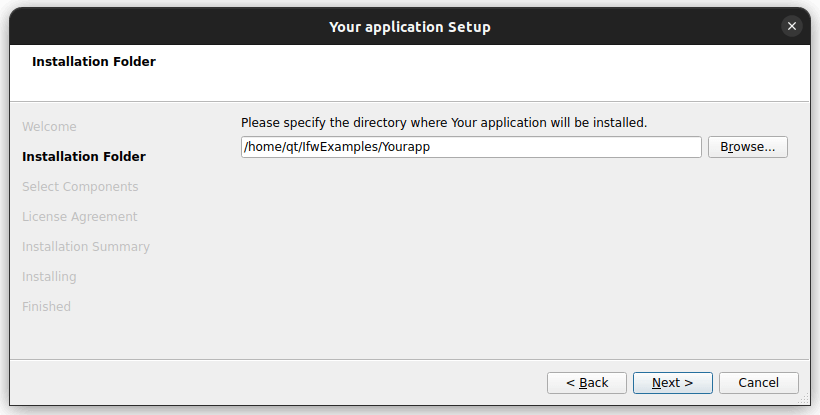Image resolution: width=820 pixels, height=415 pixels.
Task: Click the Browse... button
Action: 748,147
